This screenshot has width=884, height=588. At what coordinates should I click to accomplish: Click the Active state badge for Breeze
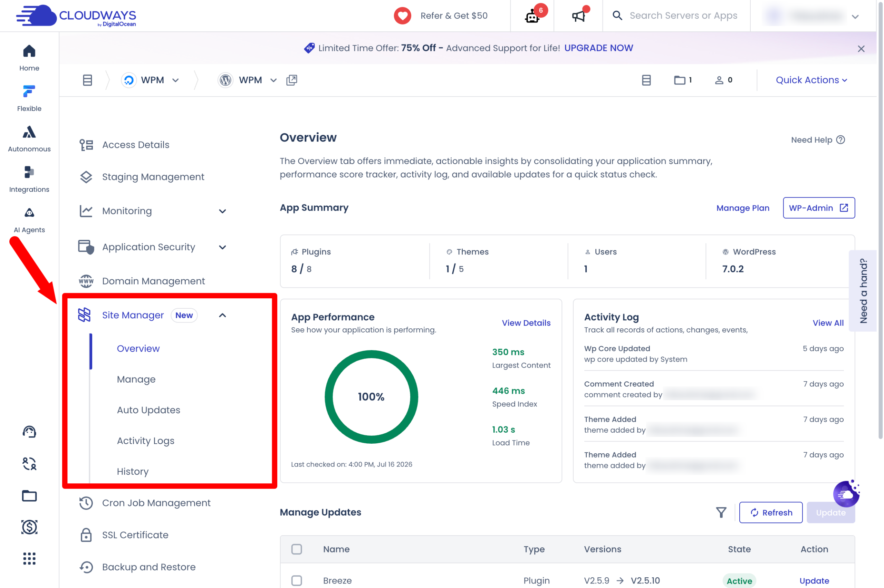tap(739, 580)
